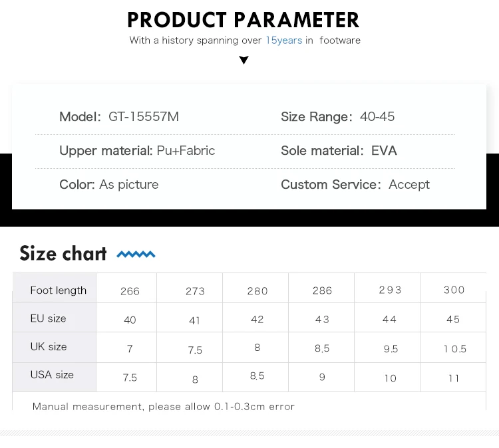499x448 pixels.
Task: Select the Model GT-15557M text
Action: (x=119, y=117)
